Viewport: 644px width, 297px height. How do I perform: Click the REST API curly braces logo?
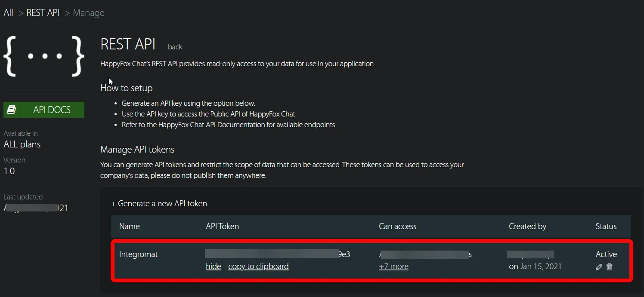click(43, 56)
